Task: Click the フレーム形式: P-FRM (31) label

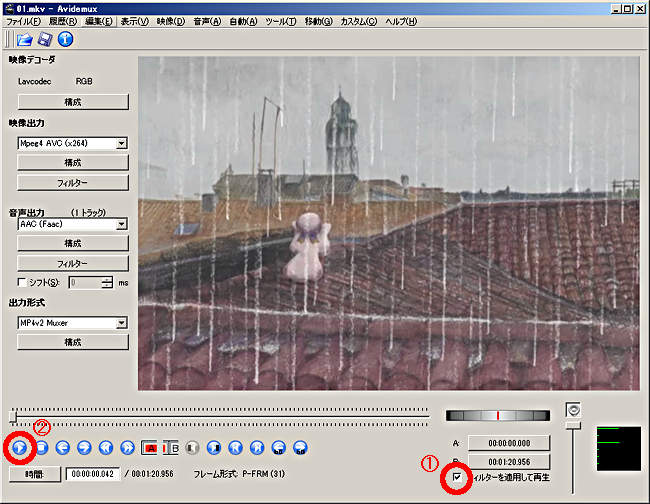Action: pos(239,474)
